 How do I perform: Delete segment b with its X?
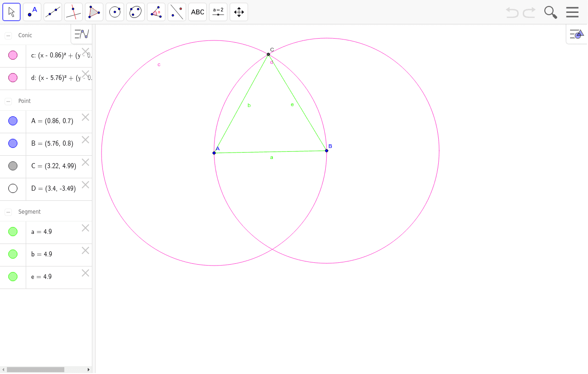coord(85,250)
